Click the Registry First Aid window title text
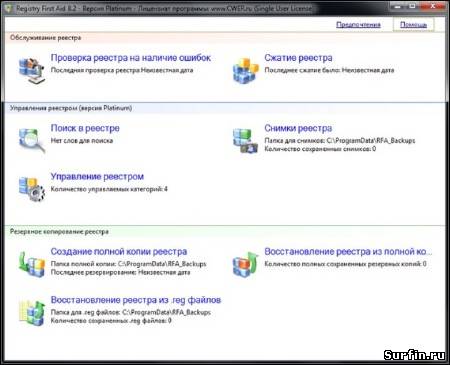Image resolution: width=450 pixels, height=365 pixels. [x=164, y=8]
